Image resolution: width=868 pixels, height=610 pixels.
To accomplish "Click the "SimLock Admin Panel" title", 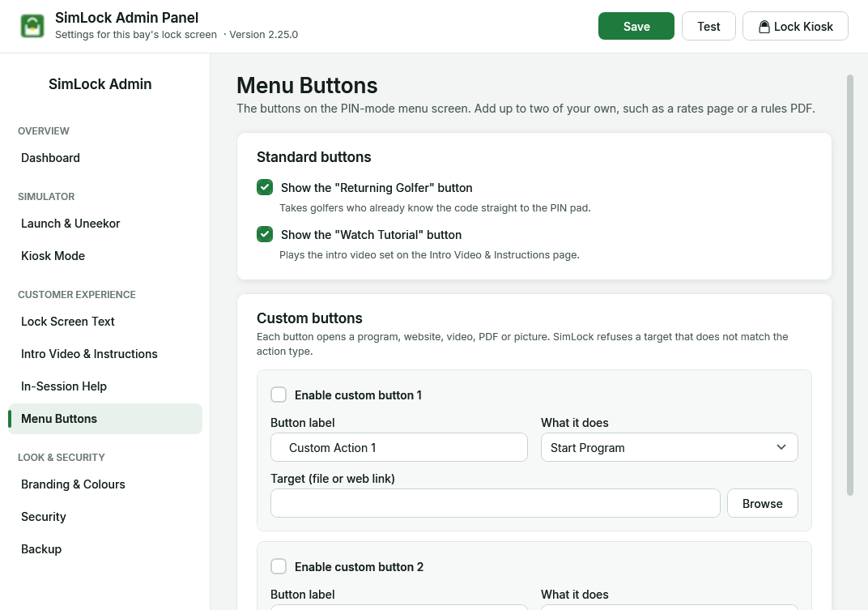I will pos(127,18).
